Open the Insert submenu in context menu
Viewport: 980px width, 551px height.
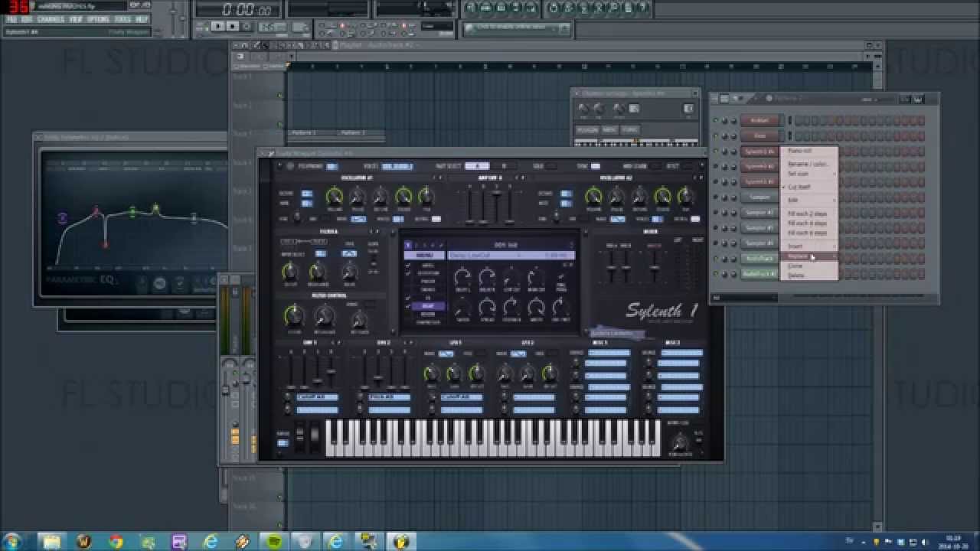(809, 246)
